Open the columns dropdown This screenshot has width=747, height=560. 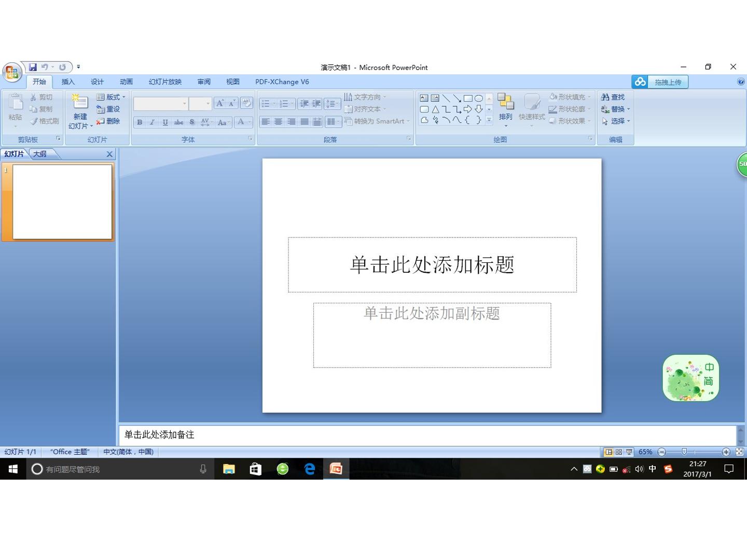[x=333, y=122]
